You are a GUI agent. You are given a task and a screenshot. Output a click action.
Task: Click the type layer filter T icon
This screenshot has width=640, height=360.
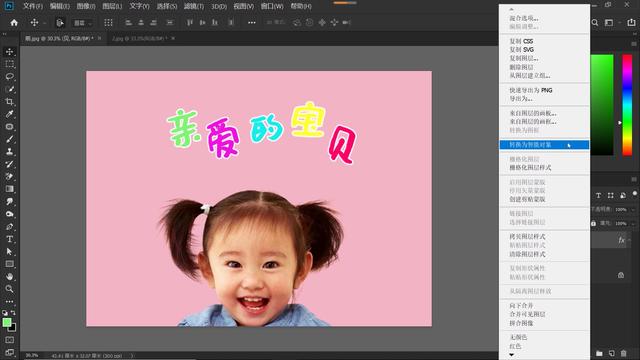tap(598, 196)
